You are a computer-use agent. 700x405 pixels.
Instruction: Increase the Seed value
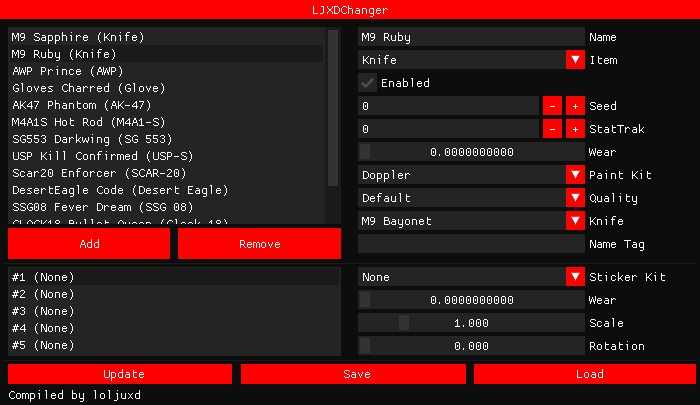[575, 106]
